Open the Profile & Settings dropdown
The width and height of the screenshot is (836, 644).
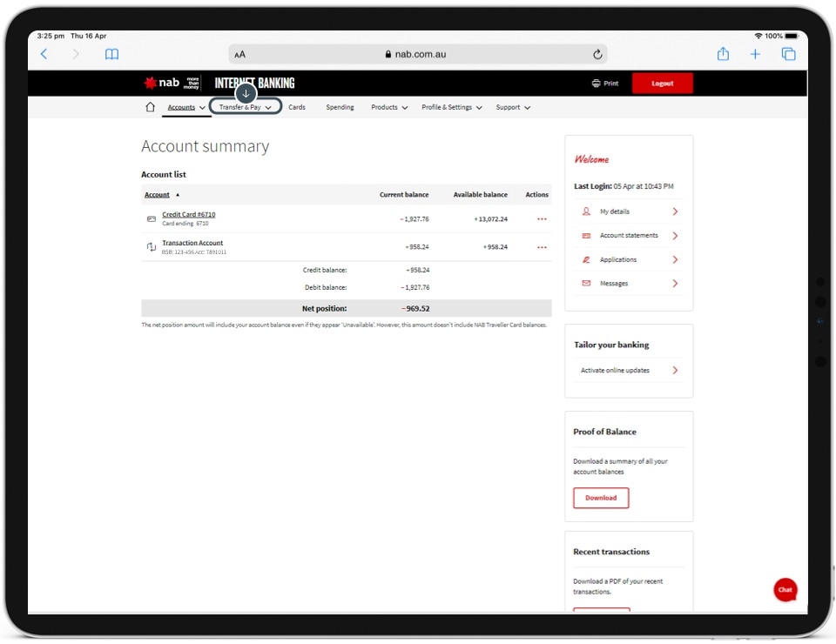coord(451,107)
